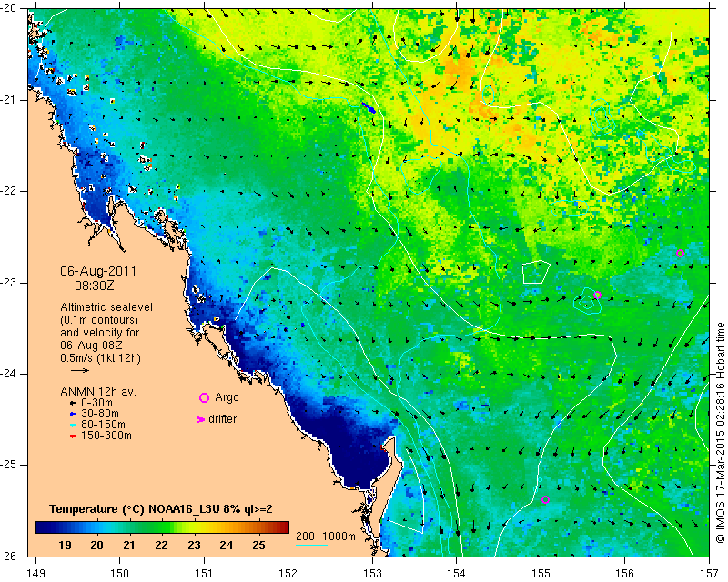This screenshot has width=728, height=582.
Task: Click the "06-Aug 08Z" text
Action: tap(91, 346)
